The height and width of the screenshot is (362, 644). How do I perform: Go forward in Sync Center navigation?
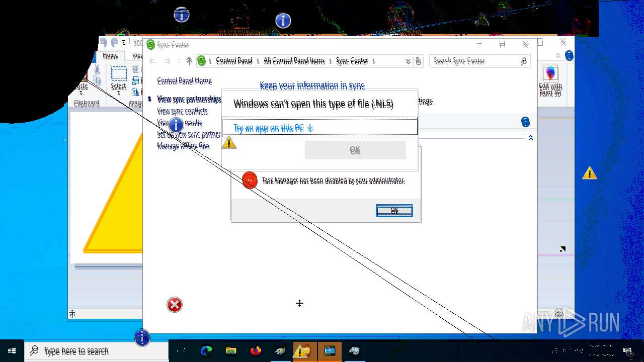tap(167, 61)
